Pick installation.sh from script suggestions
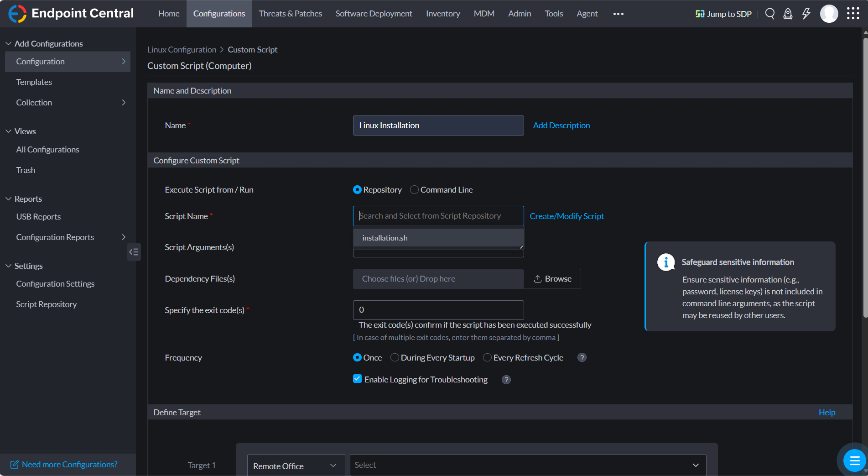Screen dimensions: 868x476 pos(385,238)
